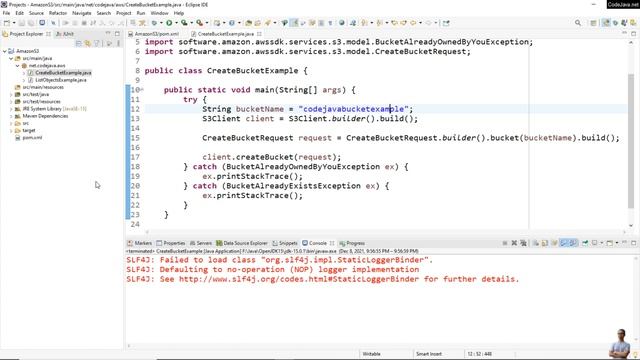This screenshot has height=360, width=640.
Task: Expand the Maven Dependencies node
Action: coord(11,116)
